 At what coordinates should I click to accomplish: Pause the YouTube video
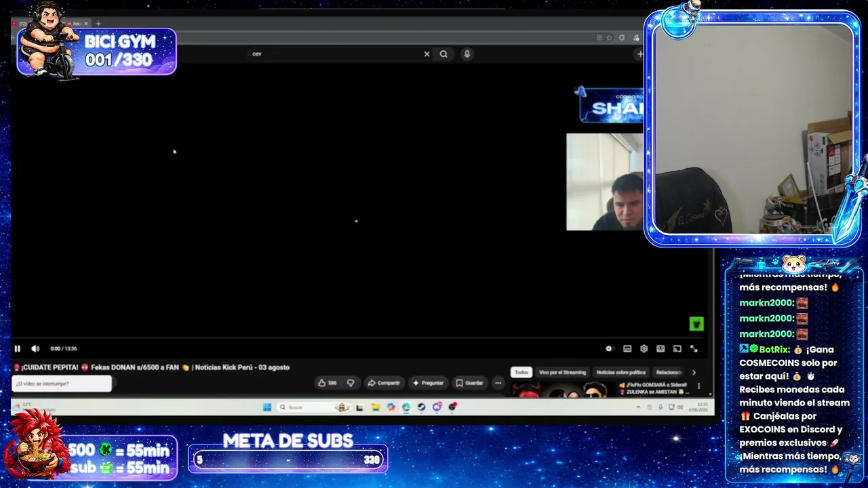click(x=18, y=348)
